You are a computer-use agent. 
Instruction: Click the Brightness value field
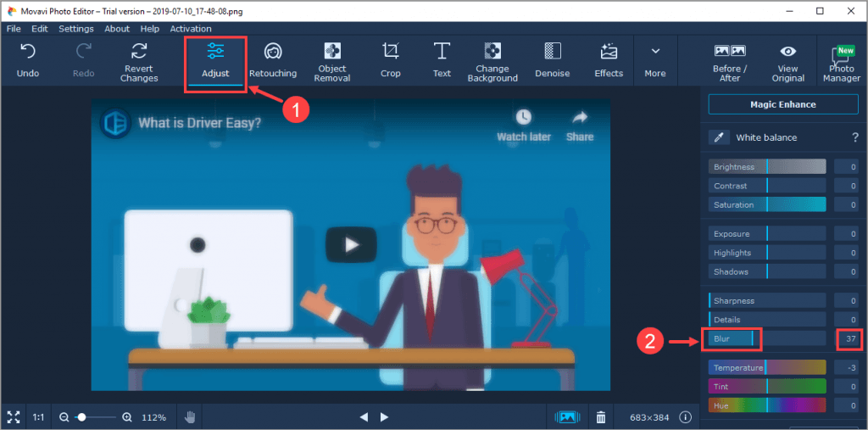[x=848, y=167]
